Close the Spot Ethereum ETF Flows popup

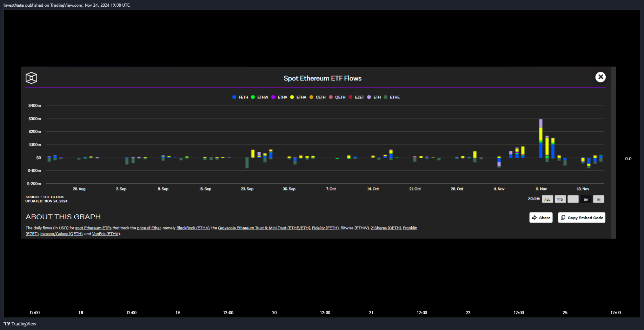(x=600, y=77)
